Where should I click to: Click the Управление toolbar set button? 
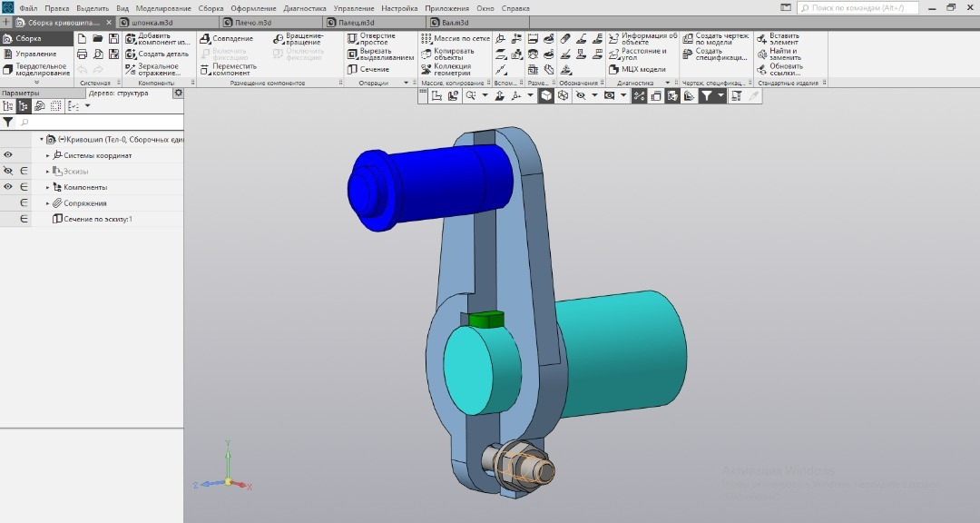coord(35,54)
